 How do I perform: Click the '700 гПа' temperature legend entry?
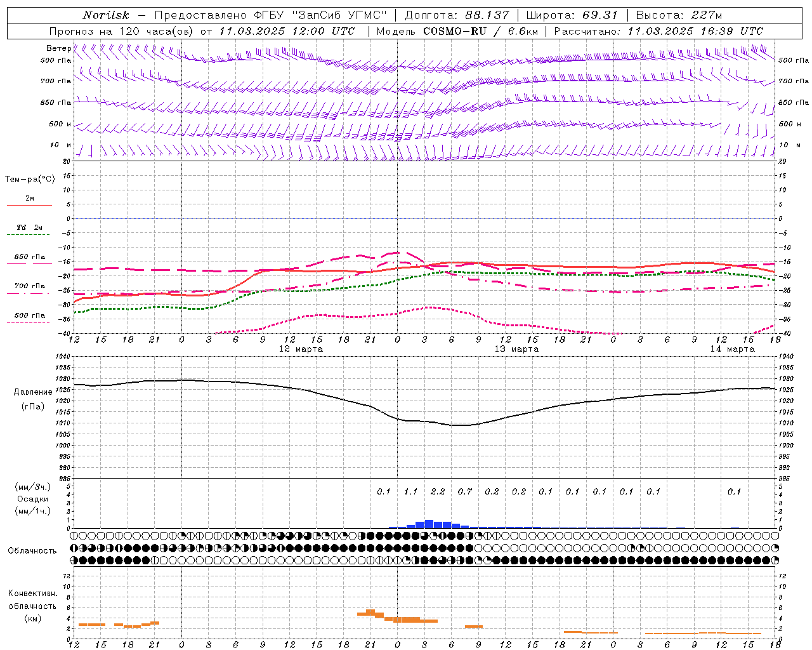click(29, 286)
